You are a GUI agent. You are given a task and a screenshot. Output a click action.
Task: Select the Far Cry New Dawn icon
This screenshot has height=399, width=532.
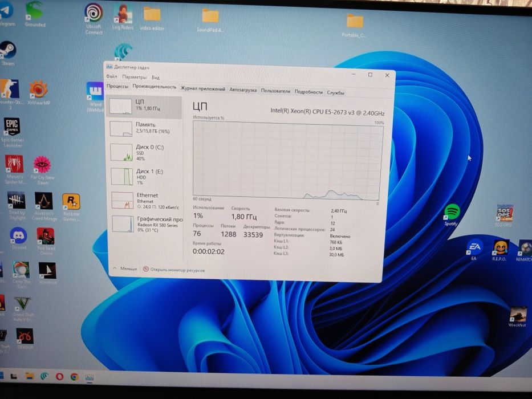point(42,170)
